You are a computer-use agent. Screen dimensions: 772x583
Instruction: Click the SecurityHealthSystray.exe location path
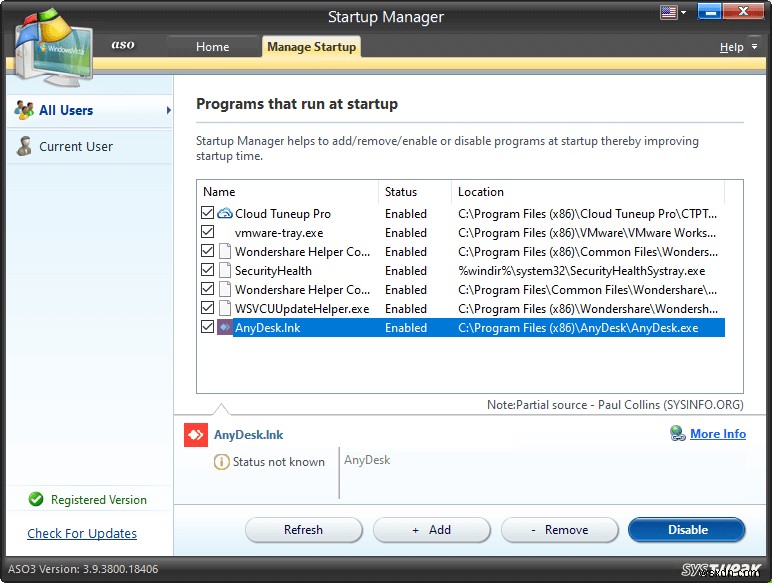pyautogui.click(x=581, y=271)
